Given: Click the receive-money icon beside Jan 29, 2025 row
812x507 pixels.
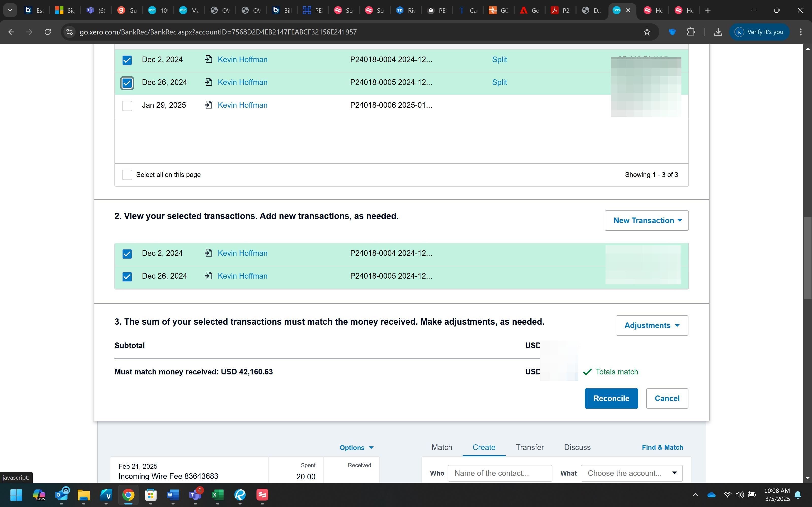Looking at the screenshot, I should tap(208, 105).
